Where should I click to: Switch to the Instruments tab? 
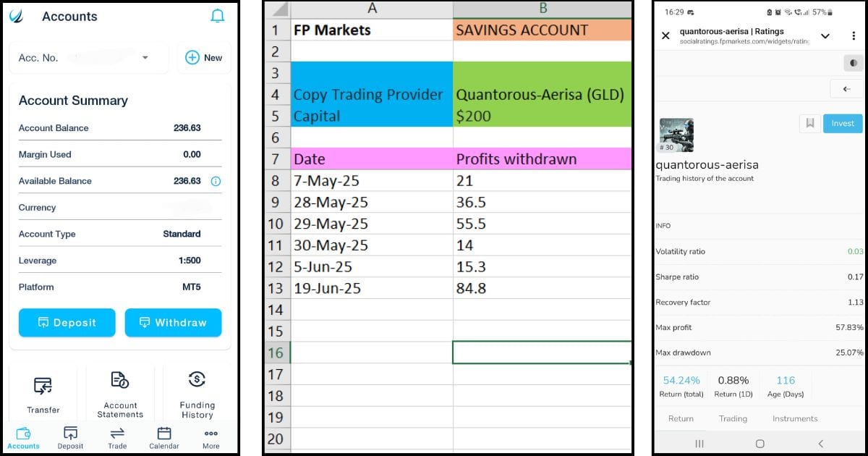(795, 418)
